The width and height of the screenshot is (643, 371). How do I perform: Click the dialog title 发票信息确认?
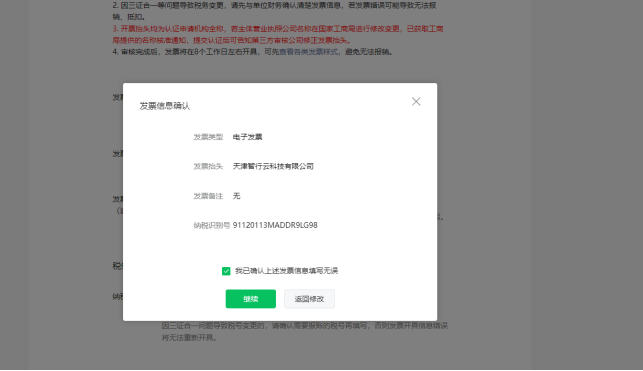(x=164, y=106)
